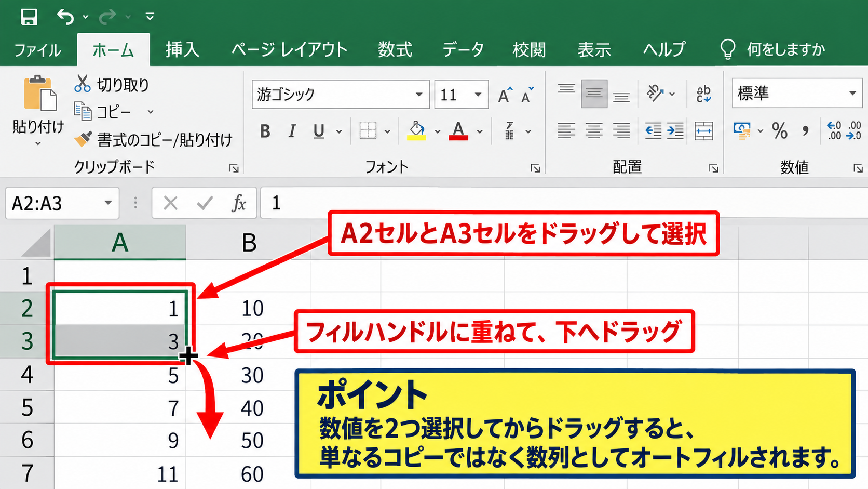This screenshot has width=868, height=489.
Task: Toggle center horizontal alignment button
Action: click(x=594, y=130)
